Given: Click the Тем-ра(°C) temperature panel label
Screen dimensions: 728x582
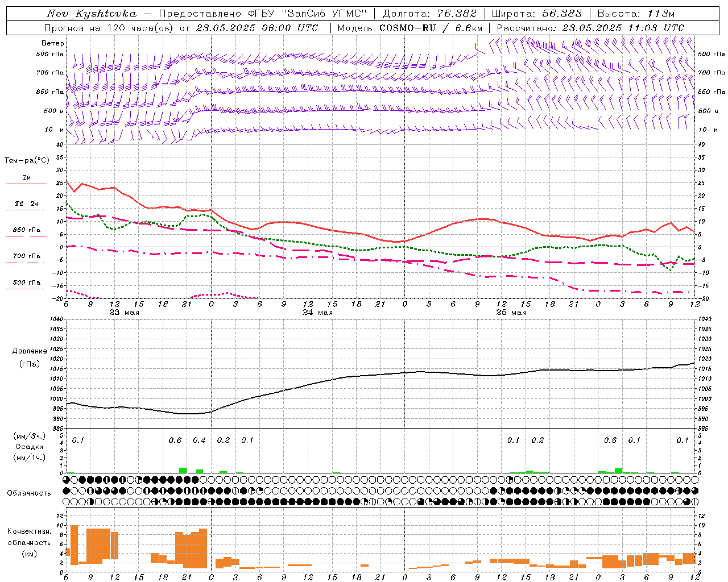Looking at the screenshot, I should pos(27,161).
